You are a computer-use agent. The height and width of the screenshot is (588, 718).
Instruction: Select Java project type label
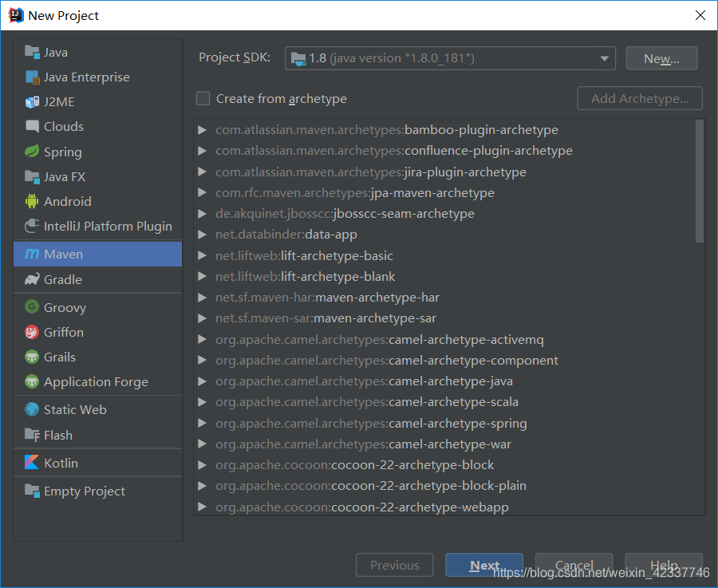pos(55,53)
